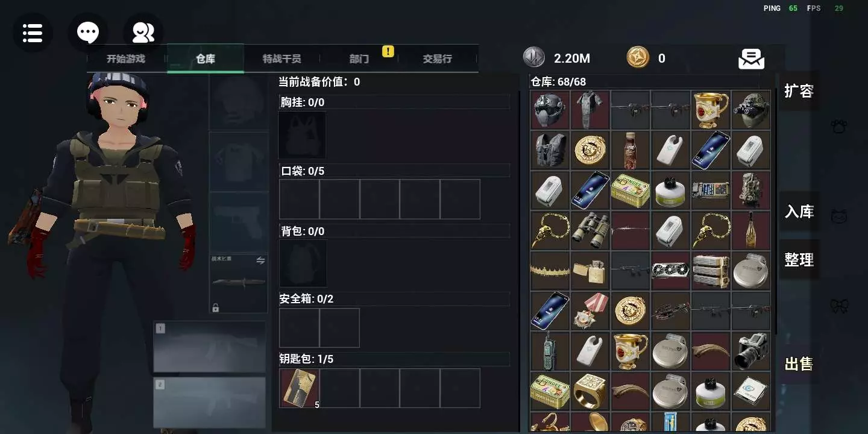
Task: Click the 整理 sort button
Action: pyautogui.click(x=799, y=260)
